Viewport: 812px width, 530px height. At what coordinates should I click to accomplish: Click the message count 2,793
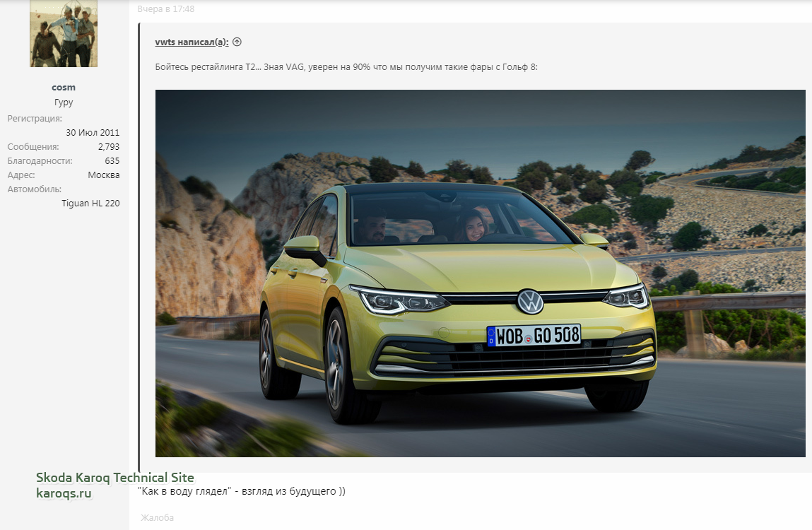(x=108, y=147)
